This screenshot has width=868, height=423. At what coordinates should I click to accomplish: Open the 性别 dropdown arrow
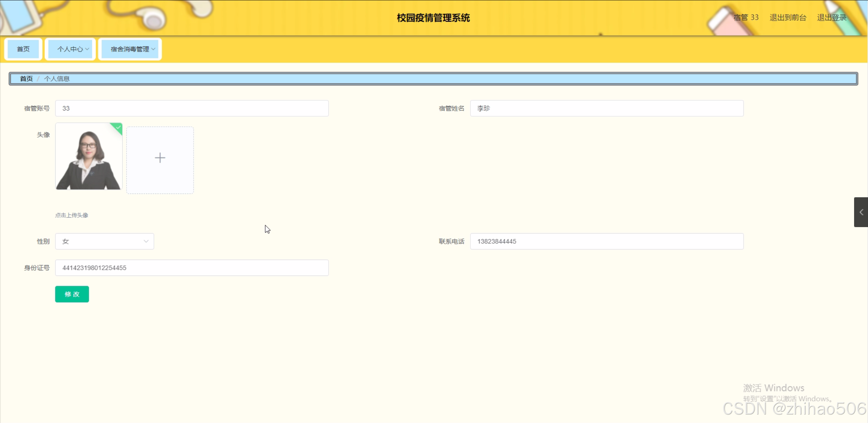146,241
